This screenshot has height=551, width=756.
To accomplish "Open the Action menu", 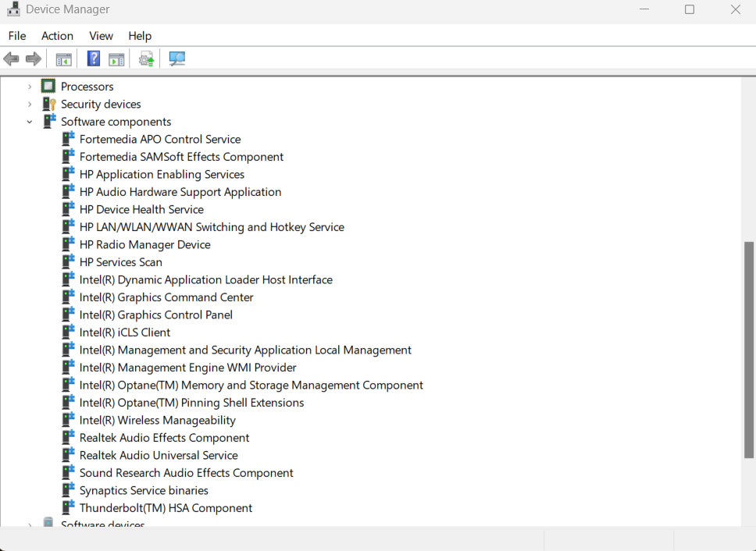I will [x=57, y=36].
